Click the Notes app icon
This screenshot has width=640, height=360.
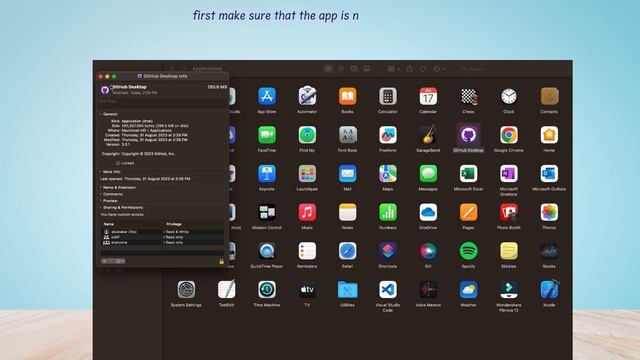pos(347,213)
